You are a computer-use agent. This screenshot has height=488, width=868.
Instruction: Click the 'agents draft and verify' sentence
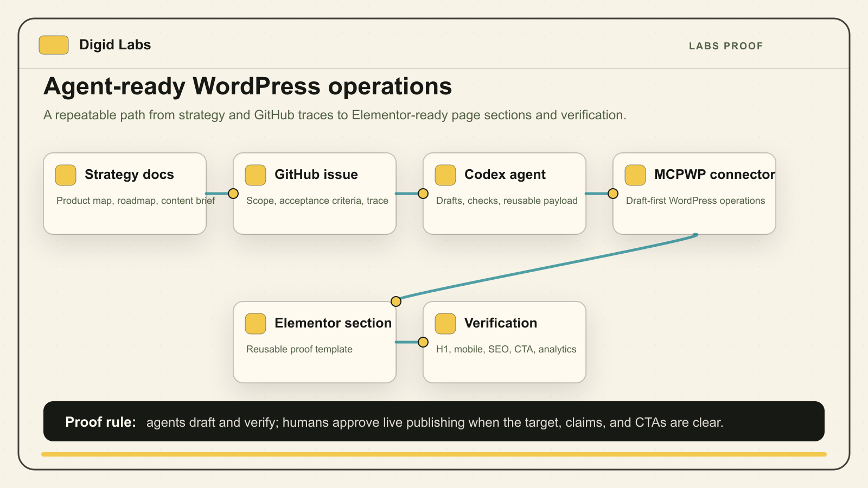tap(435, 422)
